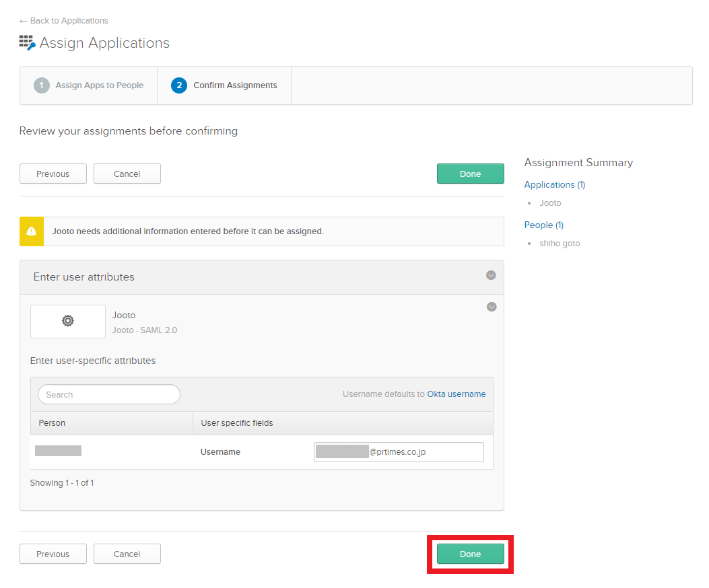709x588 pixels.
Task: Click the Assign Applications grid-key icon
Action: click(x=27, y=43)
